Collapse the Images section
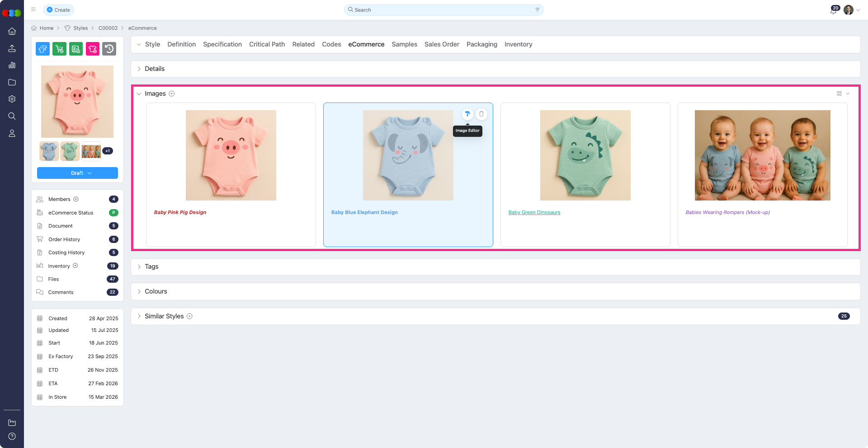This screenshot has width=868, height=448. click(139, 94)
